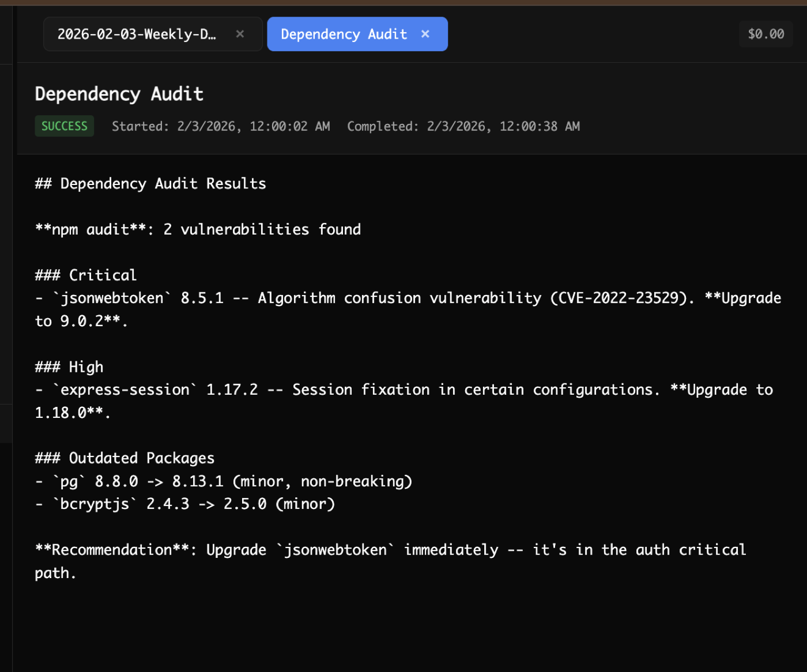Click the Dependency Audit Results heading

(x=150, y=183)
